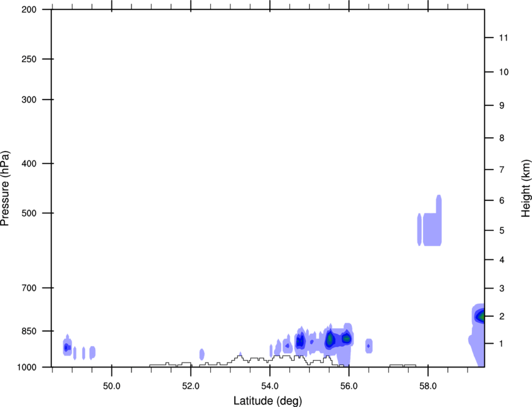Click the 300 pressure tick label
The image size is (532, 407).
[x=29, y=100]
